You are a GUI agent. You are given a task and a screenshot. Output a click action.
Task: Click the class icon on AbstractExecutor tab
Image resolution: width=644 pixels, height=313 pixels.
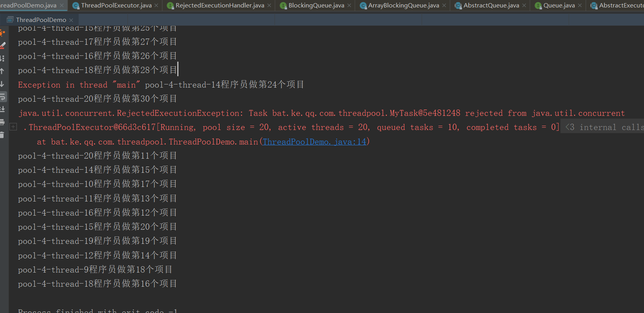click(x=594, y=5)
